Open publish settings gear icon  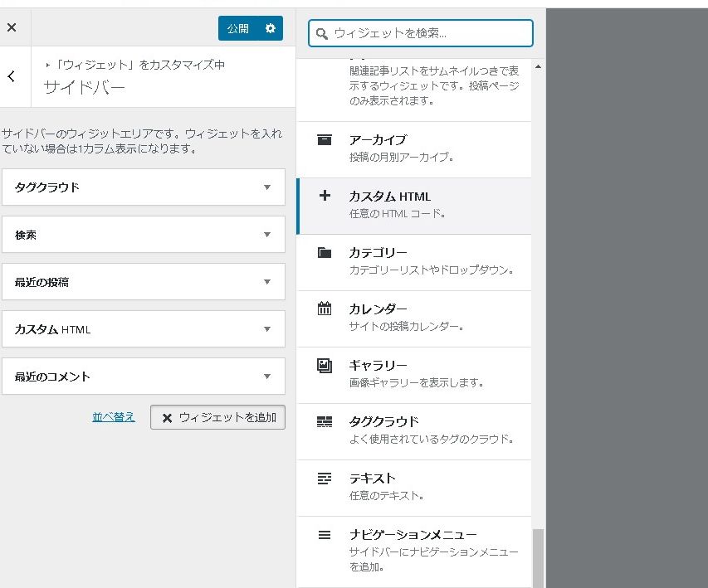270,28
